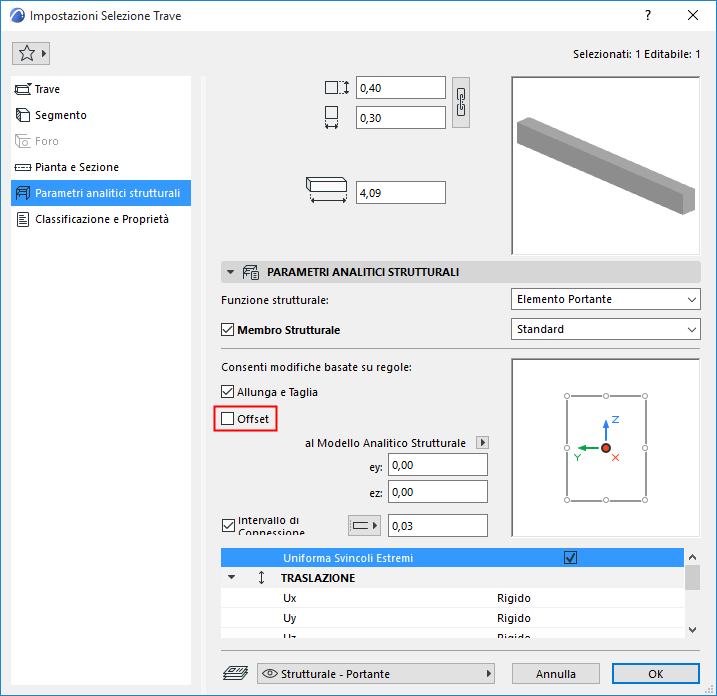The width and height of the screenshot is (717, 696).
Task: Close the Impostazioni Selezione Trave dialog
Action: pos(693,16)
